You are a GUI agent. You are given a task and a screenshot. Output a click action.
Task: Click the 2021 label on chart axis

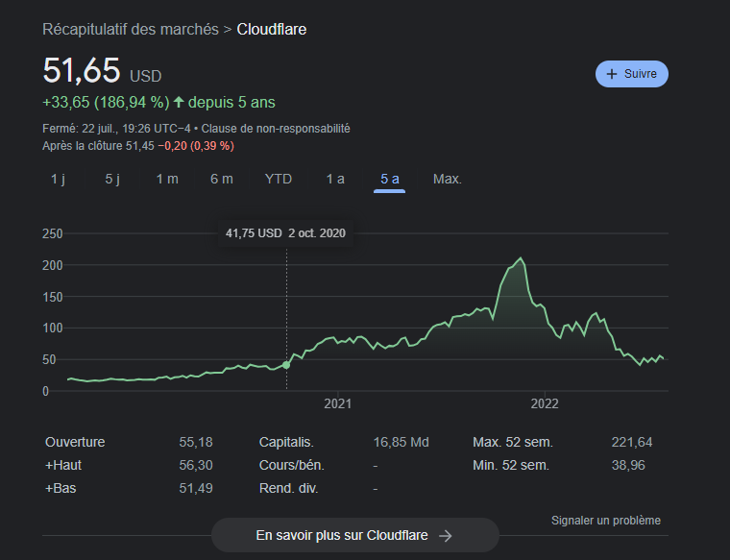pos(337,403)
